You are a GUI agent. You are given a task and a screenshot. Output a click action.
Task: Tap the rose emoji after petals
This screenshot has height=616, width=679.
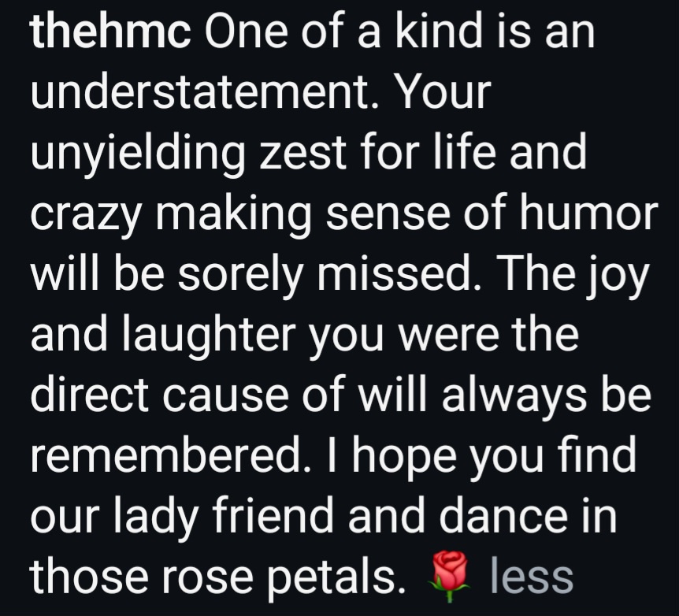[449, 577]
